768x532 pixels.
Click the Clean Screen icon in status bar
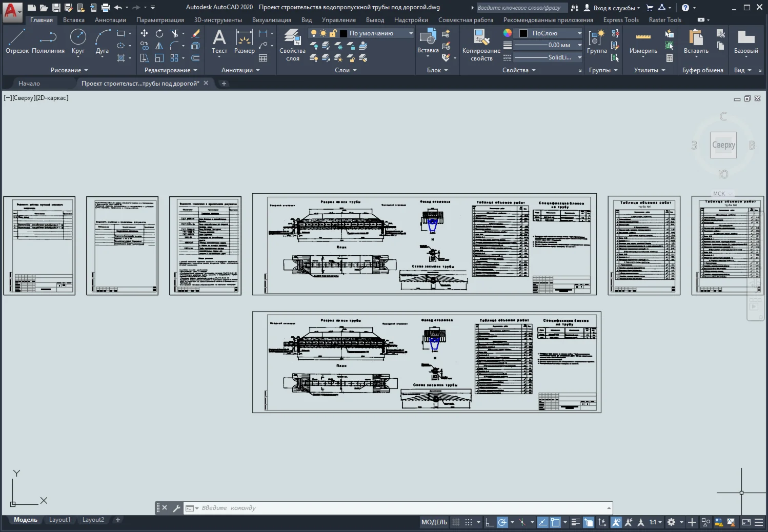(746, 522)
